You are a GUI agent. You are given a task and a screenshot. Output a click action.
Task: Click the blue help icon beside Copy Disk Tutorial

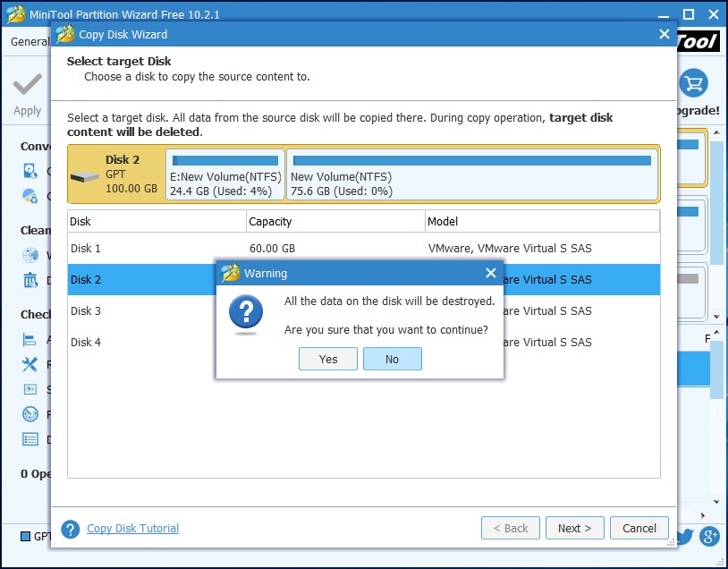71,529
